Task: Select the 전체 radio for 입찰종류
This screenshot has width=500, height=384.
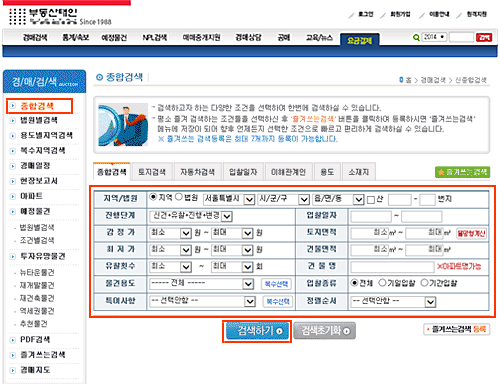Action: tap(354, 283)
